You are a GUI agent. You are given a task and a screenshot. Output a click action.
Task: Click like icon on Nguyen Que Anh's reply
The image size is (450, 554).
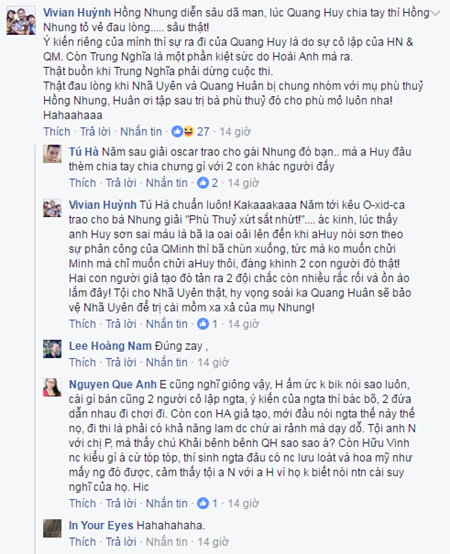(x=203, y=503)
